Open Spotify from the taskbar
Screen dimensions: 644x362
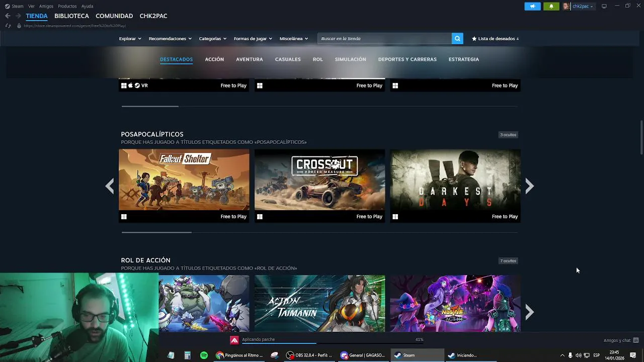(204, 355)
